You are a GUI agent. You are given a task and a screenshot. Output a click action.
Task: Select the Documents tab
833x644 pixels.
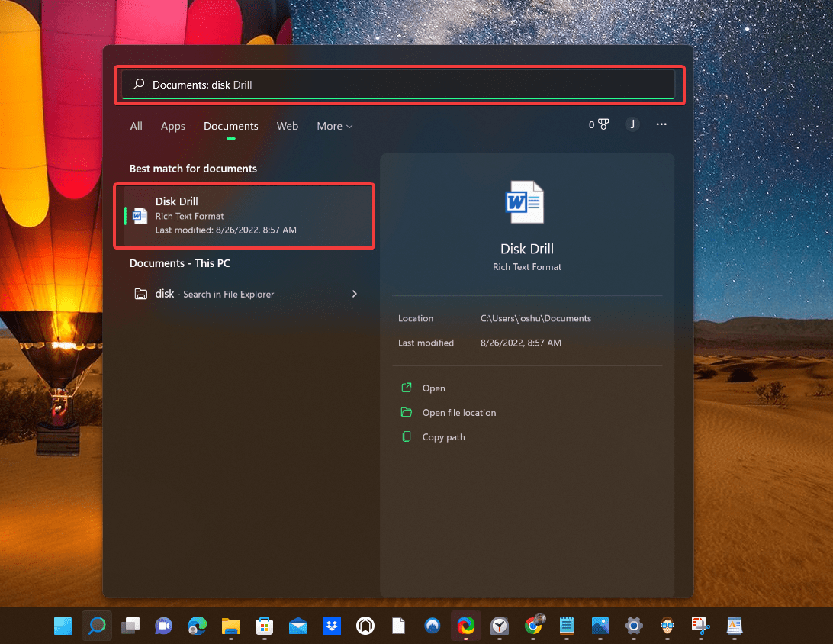(x=230, y=126)
